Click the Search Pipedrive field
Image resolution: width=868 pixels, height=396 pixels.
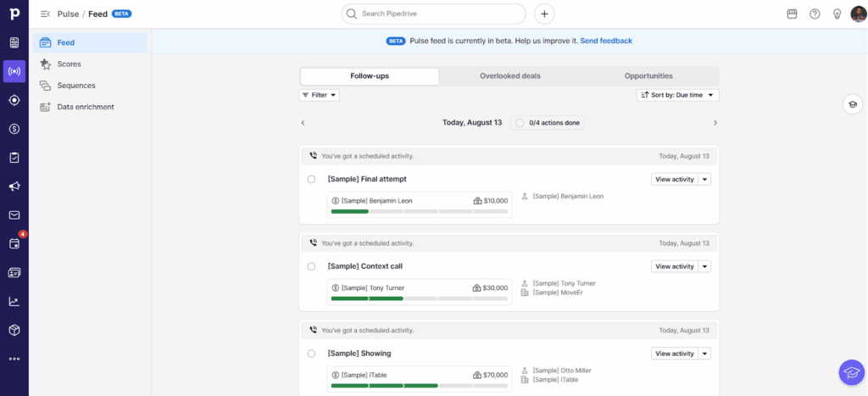(x=437, y=14)
